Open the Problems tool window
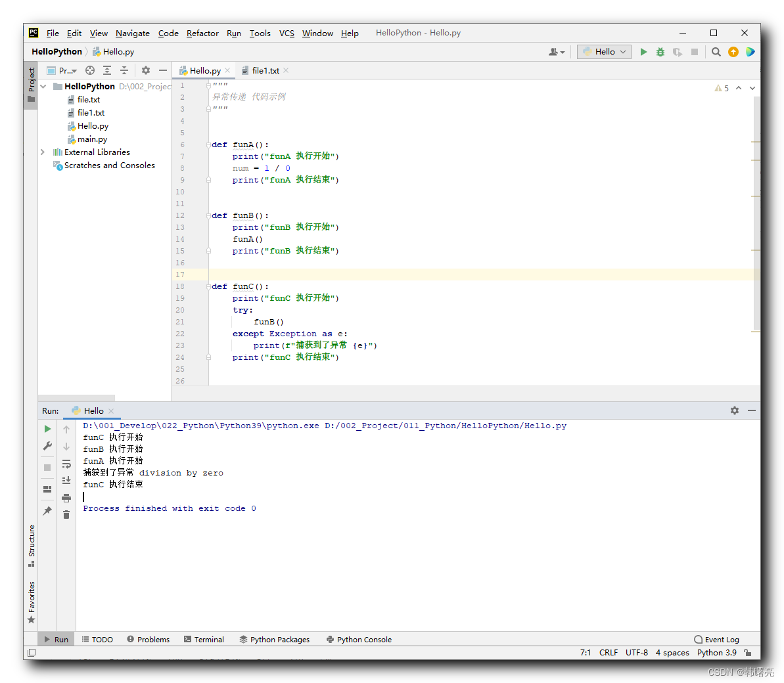784x683 pixels. point(148,640)
